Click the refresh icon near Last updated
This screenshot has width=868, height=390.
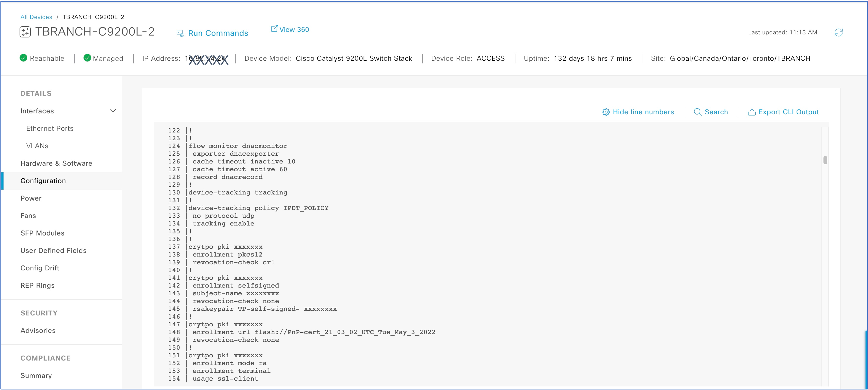click(x=838, y=32)
